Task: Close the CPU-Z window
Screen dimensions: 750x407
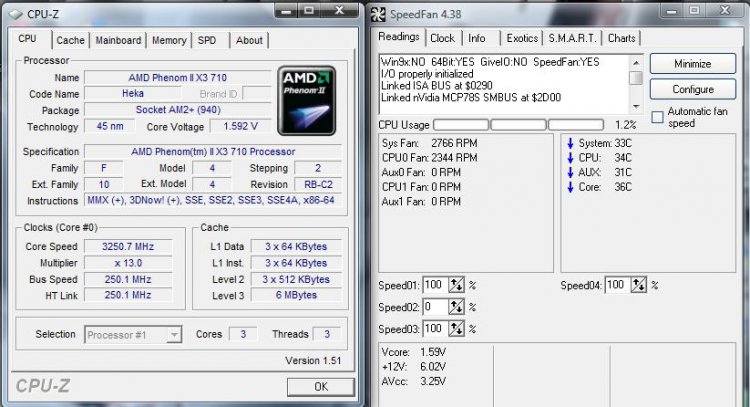Action: pos(339,10)
